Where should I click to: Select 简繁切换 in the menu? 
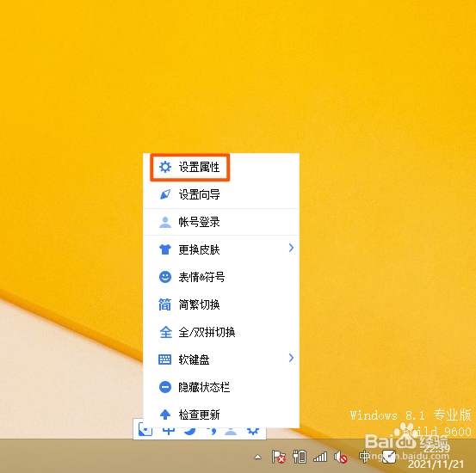[x=221, y=304]
